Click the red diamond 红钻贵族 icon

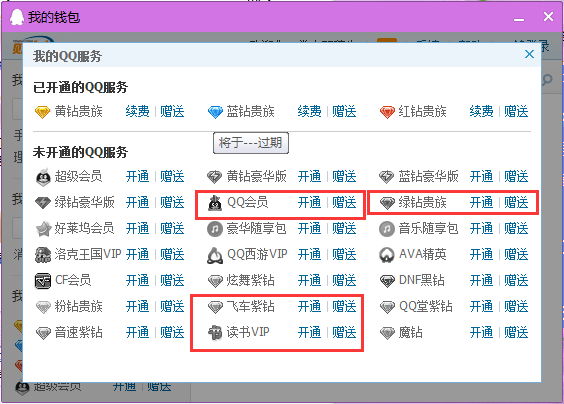point(387,112)
